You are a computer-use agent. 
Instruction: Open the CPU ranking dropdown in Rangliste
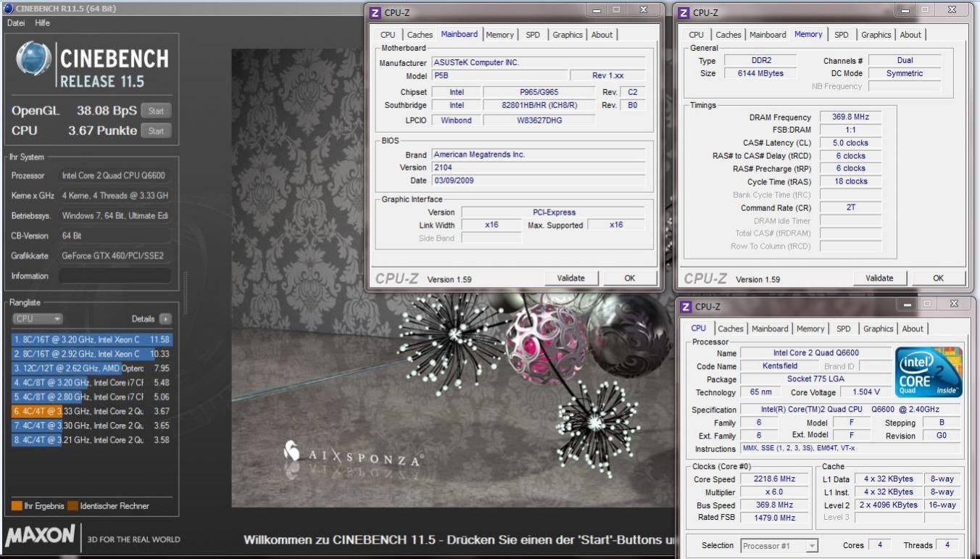(38, 319)
